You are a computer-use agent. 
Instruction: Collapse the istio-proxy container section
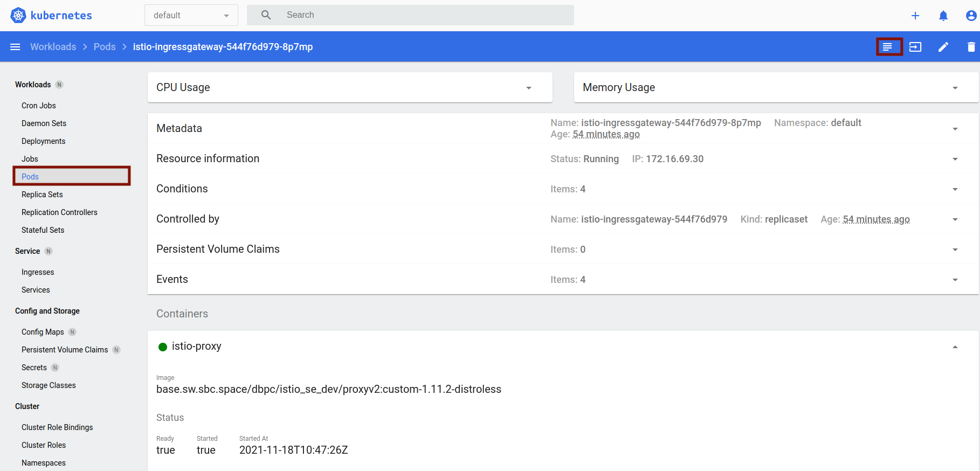pos(955,347)
